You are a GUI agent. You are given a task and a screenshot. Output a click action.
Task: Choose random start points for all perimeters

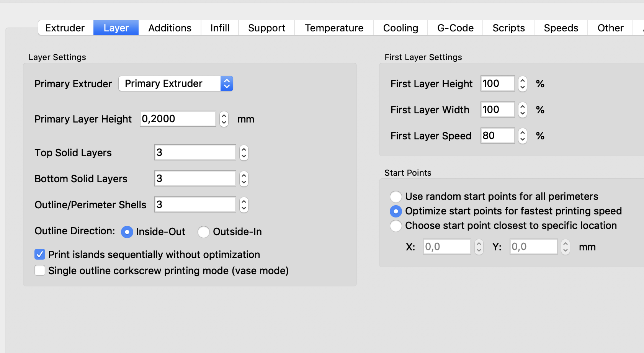(x=396, y=196)
